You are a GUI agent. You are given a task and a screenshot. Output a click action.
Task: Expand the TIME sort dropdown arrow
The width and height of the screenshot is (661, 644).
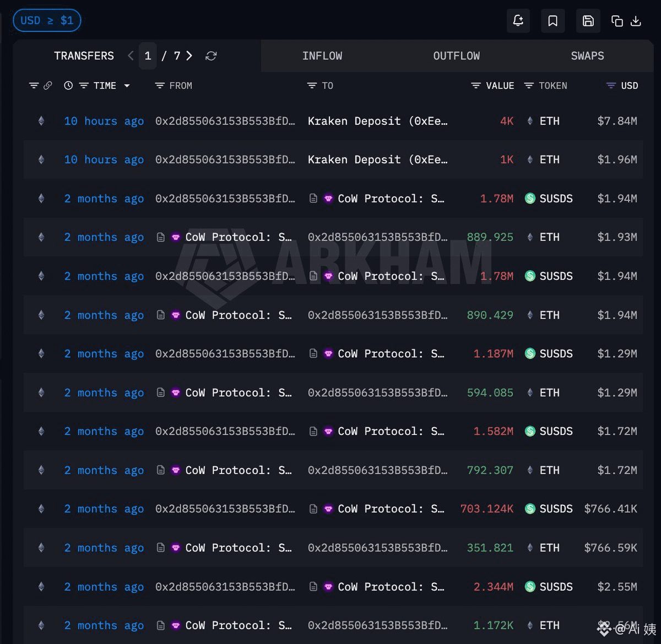[x=127, y=86]
